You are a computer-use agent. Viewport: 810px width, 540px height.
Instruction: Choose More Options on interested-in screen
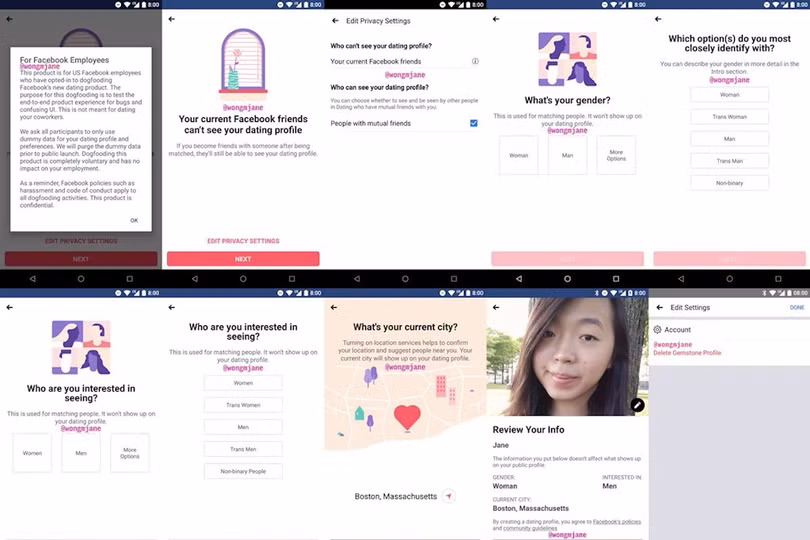pos(130,453)
